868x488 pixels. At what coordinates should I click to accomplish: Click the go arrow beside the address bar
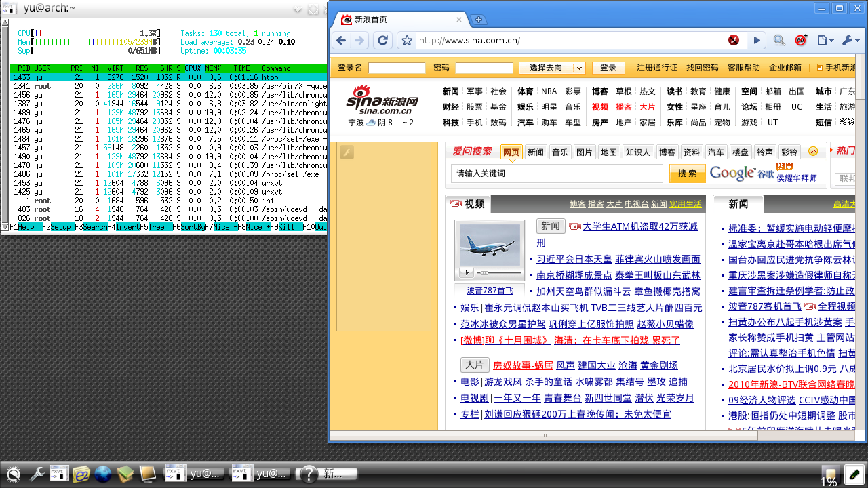pos(757,41)
